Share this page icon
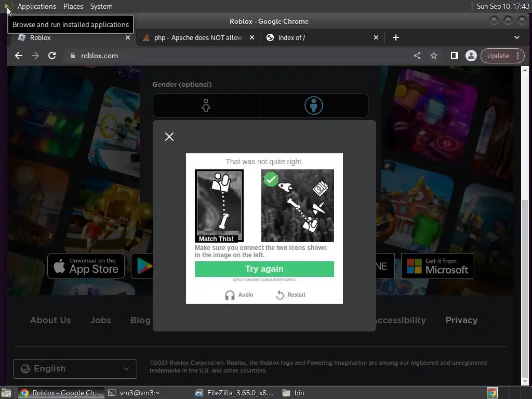The image size is (532, 399). 417,56
